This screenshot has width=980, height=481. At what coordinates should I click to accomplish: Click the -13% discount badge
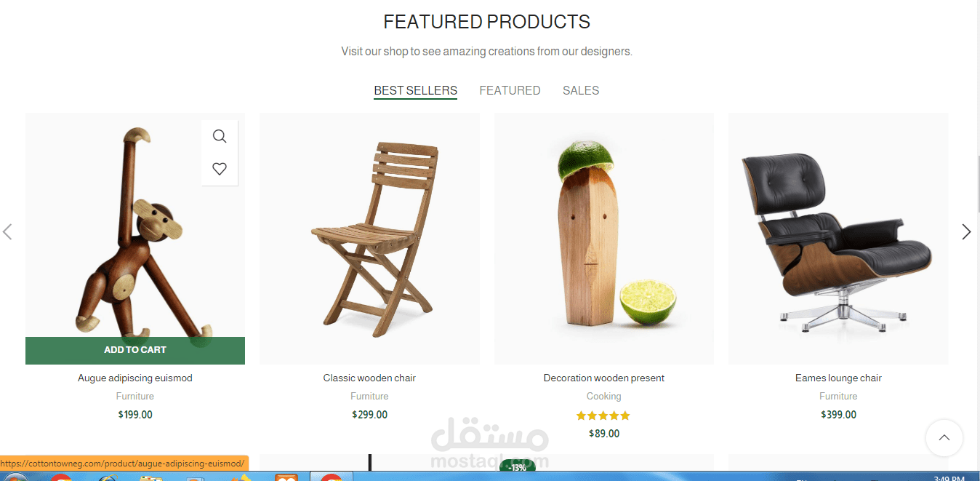518,466
